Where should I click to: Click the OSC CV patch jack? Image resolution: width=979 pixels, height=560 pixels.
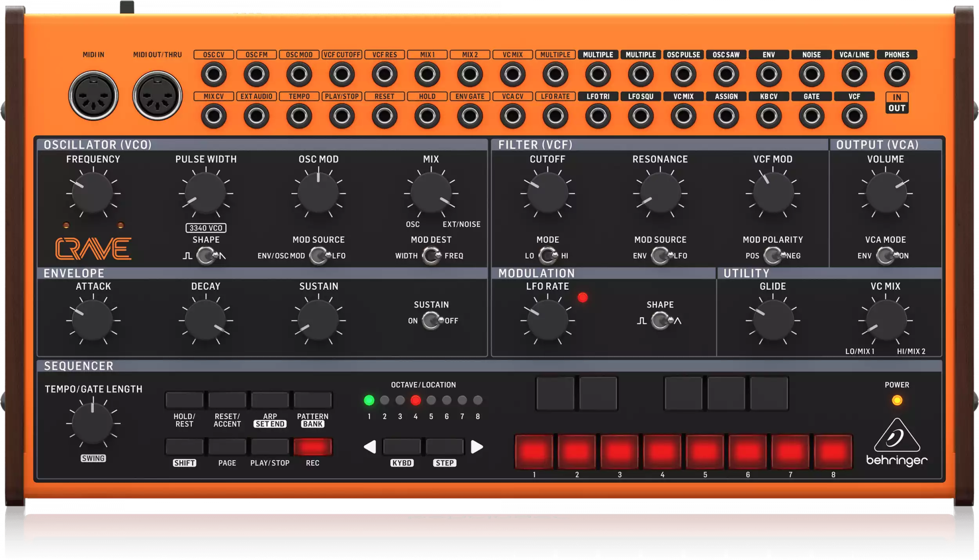click(213, 74)
